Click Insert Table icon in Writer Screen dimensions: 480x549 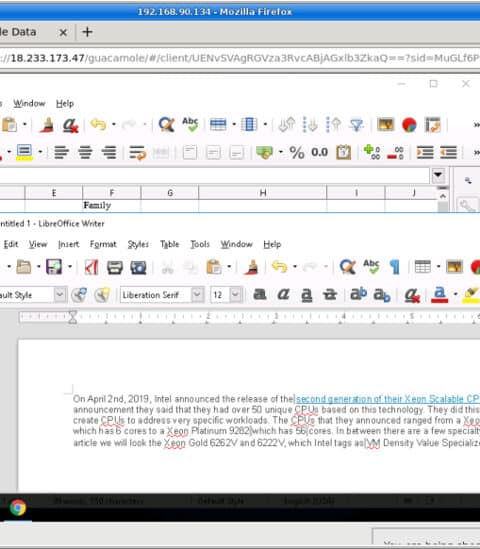click(423, 267)
